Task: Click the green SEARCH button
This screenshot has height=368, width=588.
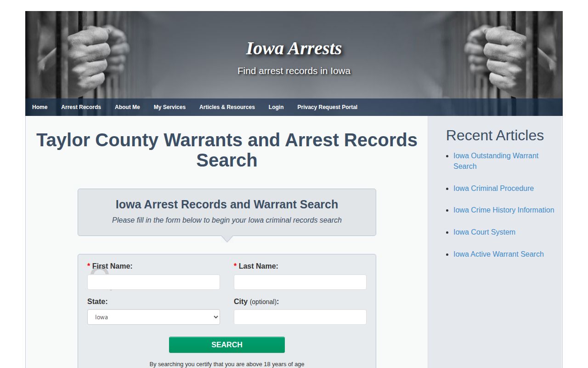Action: pyautogui.click(x=227, y=345)
